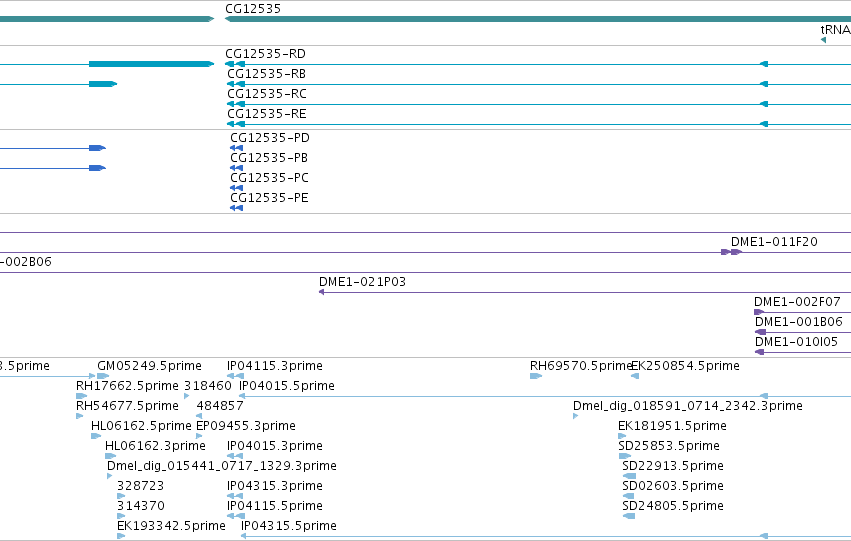Viewport: 851px width, 541px height.
Task: Click the RH17662.5prime EST arrow glyph
Action: pyautogui.click(x=81, y=396)
